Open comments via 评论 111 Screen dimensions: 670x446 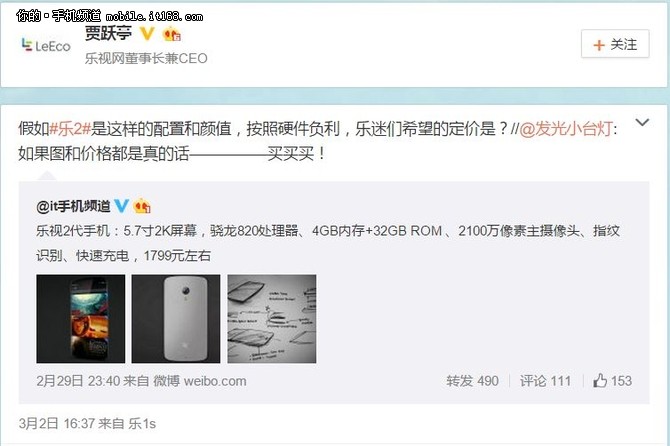(545, 381)
